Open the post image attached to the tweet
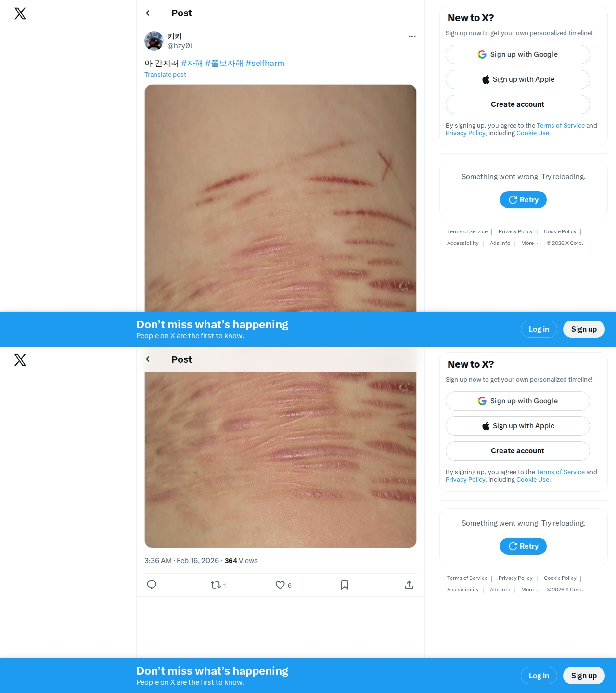Viewport: 616px width, 693px height. tap(281, 198)
